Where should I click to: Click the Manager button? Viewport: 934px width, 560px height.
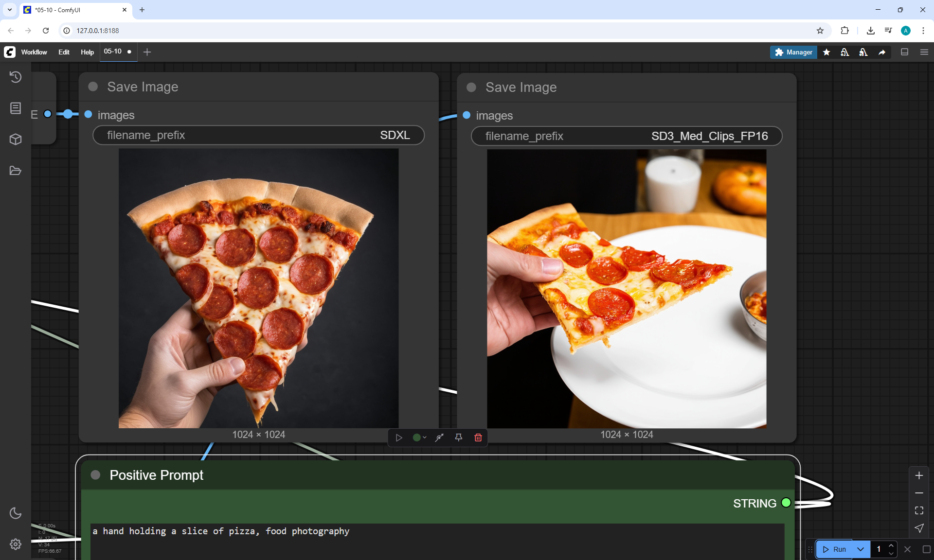(x=793, y=52)
